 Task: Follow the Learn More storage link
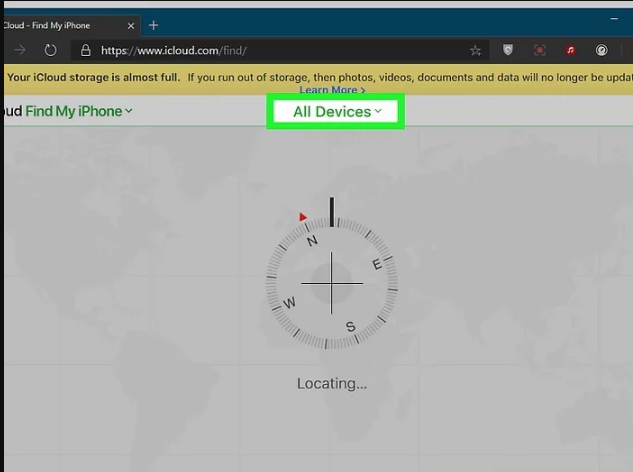click(332, 90)
